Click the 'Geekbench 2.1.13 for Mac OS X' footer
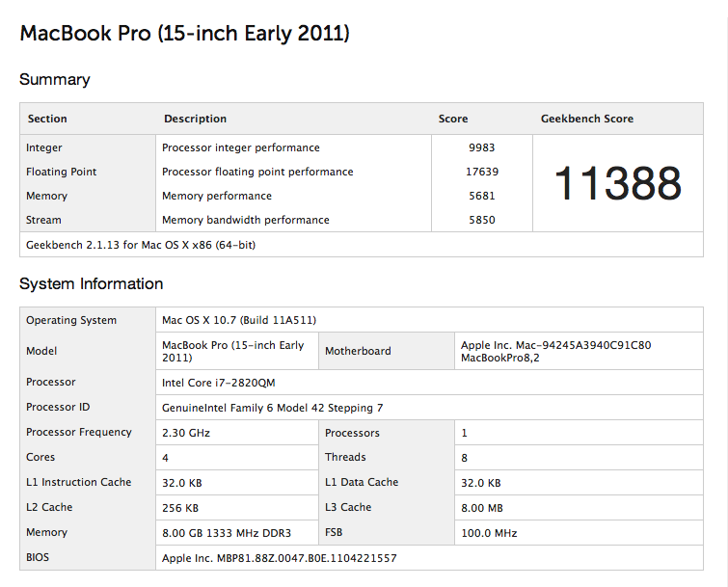Viewport: 728px width, 587px height. point(141,245)
